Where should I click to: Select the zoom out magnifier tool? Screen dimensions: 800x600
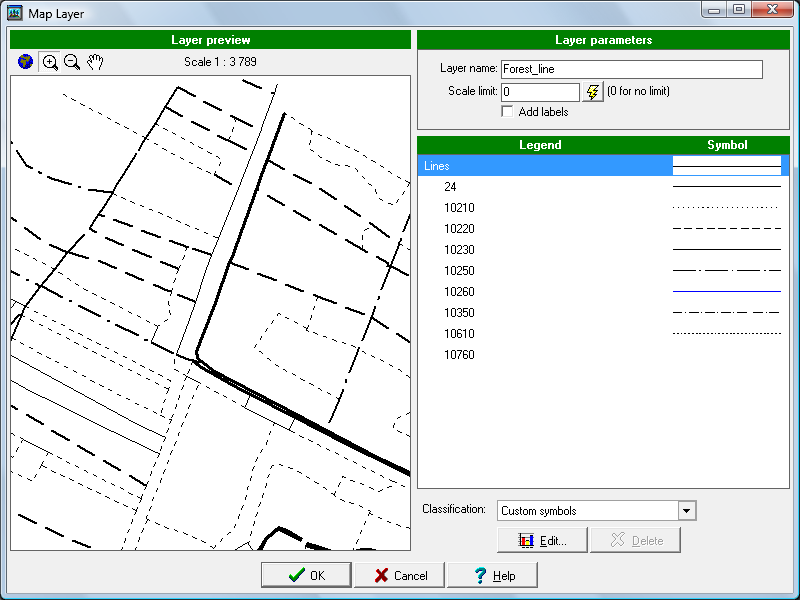point(72,62)
